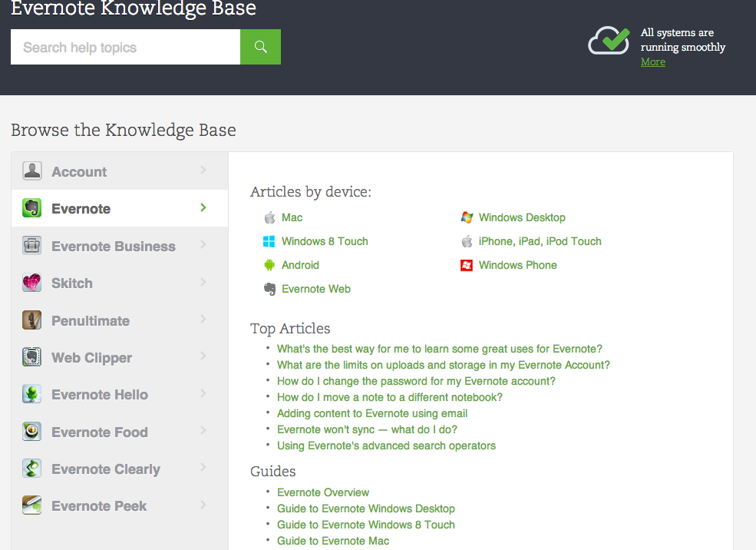756x550 pixels.
Task: Click the magnifier search button
Action: [x=260, y=47]
